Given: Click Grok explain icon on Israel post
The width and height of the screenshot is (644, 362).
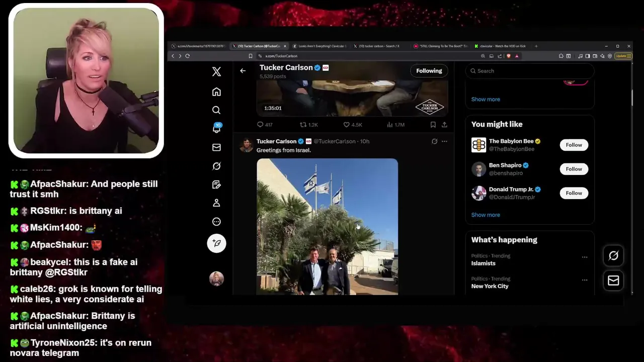Looking at the screenshot, I should (x=435, y=141).
